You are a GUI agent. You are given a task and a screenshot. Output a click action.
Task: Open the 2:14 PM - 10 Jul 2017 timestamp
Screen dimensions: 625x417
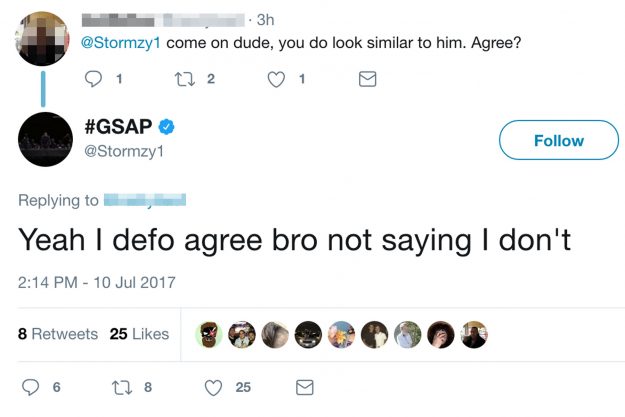96,282
